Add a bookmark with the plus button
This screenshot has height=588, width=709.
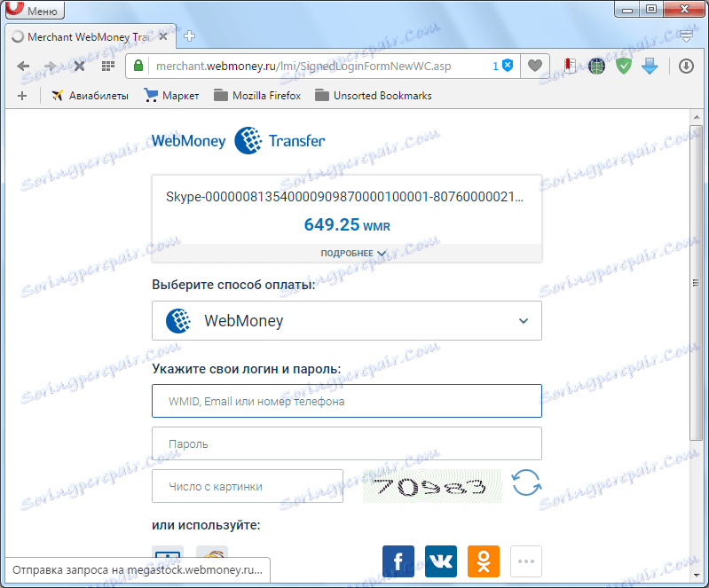point(22,96)
